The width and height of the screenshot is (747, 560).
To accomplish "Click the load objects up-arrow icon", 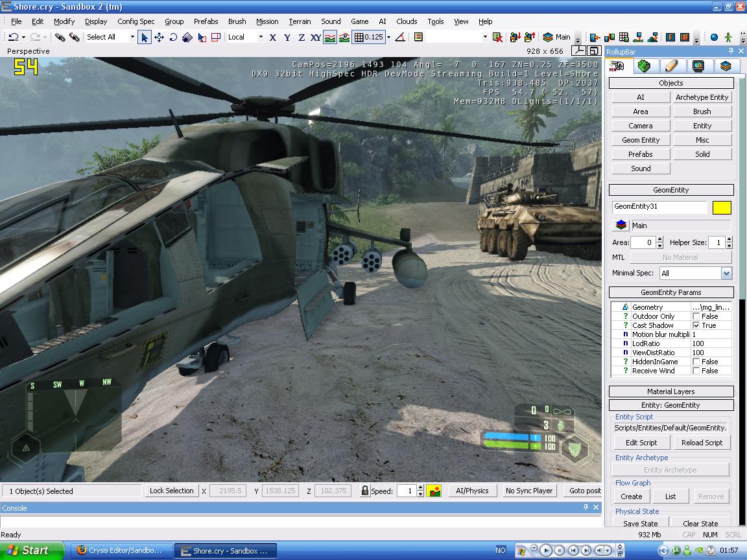I will click(529, 37).
